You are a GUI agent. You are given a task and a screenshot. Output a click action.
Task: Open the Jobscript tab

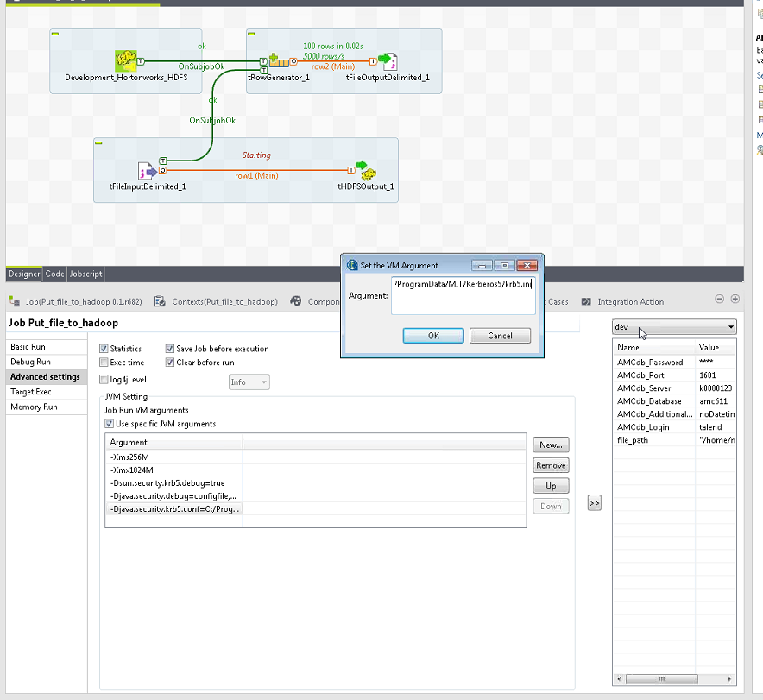(85, 274)
